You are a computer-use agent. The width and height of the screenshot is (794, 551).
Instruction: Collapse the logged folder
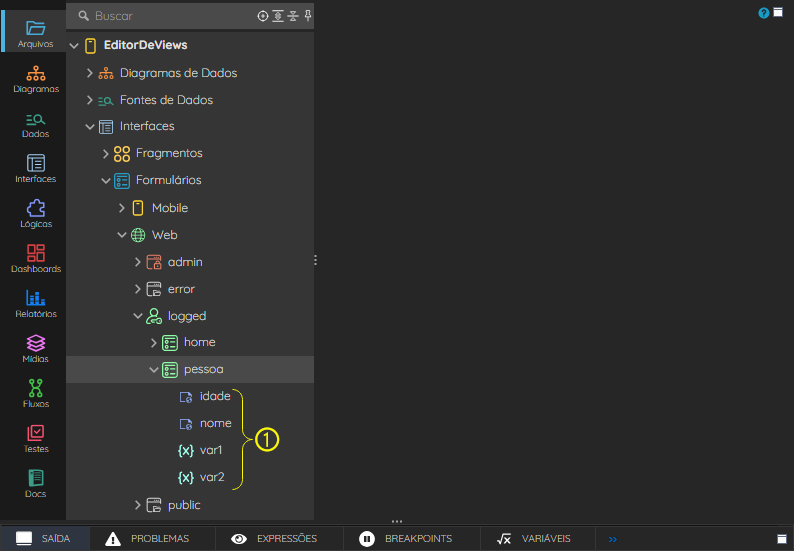point(138,316)
